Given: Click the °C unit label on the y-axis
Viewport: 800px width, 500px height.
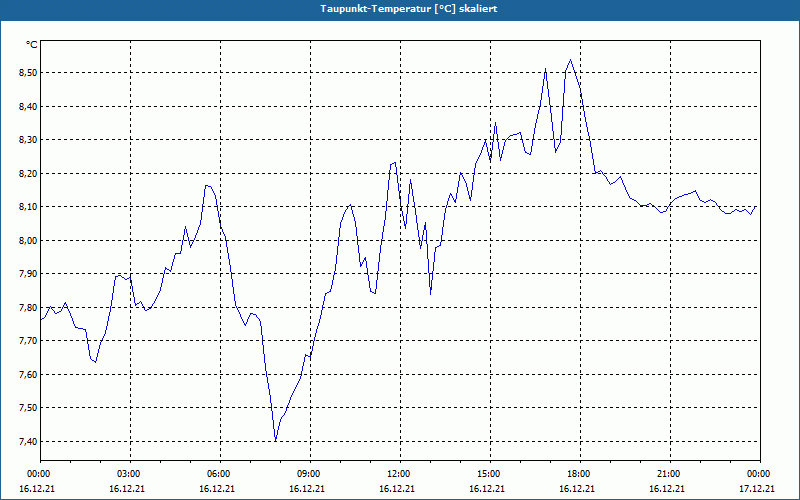Looking at the screenshot, I should pos(32,45).
